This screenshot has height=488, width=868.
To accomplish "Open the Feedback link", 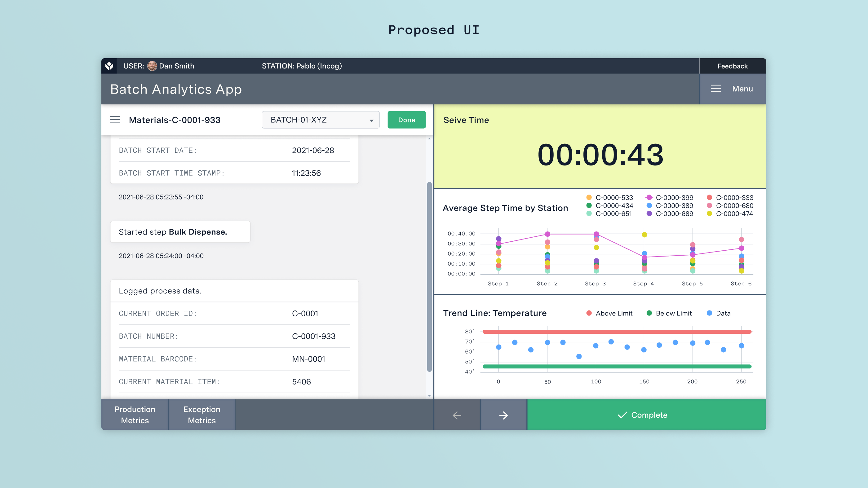I will (732, 66).
